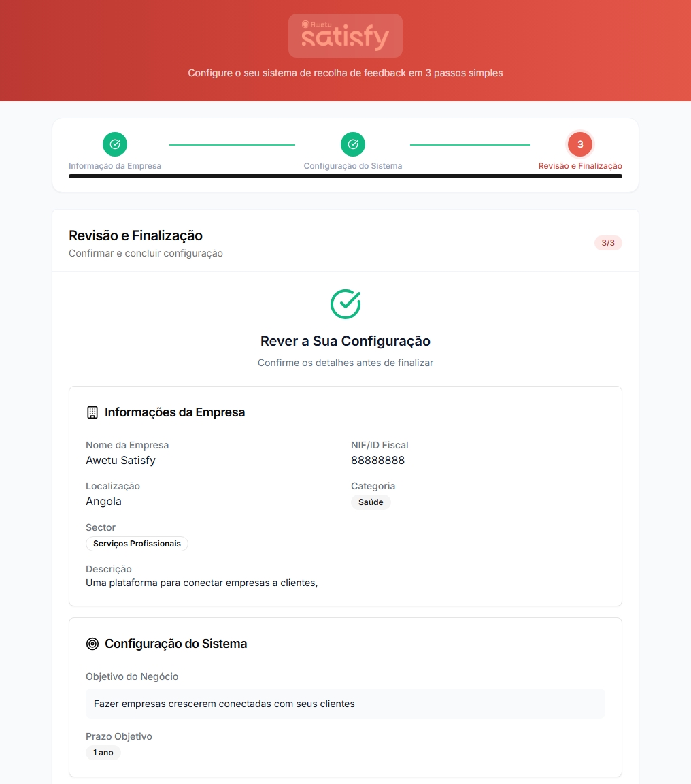Image resolution: width=691 pixels, height=784 pixels.
Task: Click the Sector field label
Action: pos(101,527)
